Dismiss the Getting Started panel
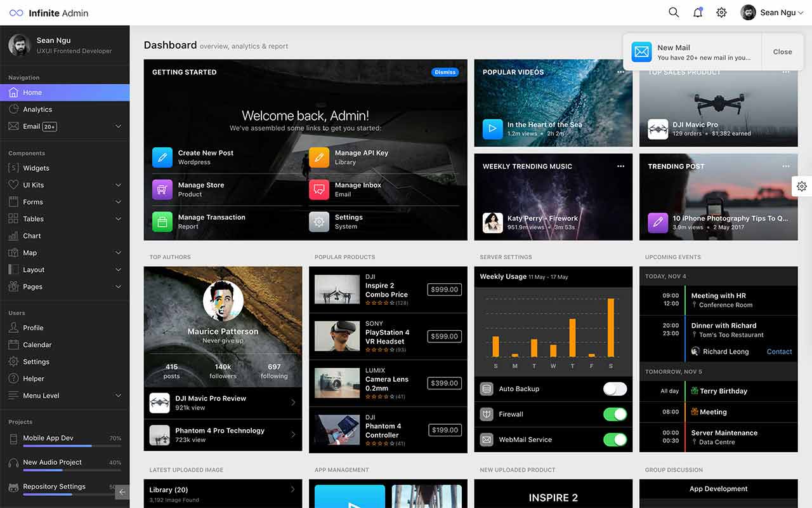 pyautogui.click(x=445, y=72)
